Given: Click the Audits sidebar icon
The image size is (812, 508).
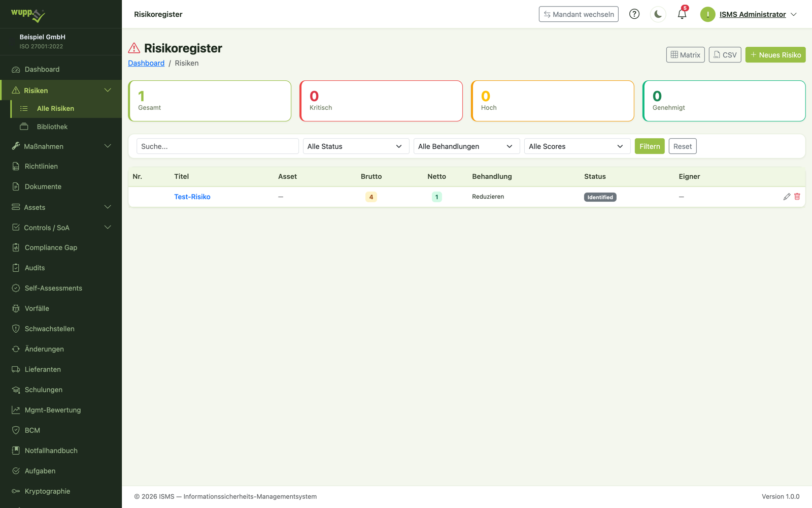Looking at the screenshot, I should [16, 268].
